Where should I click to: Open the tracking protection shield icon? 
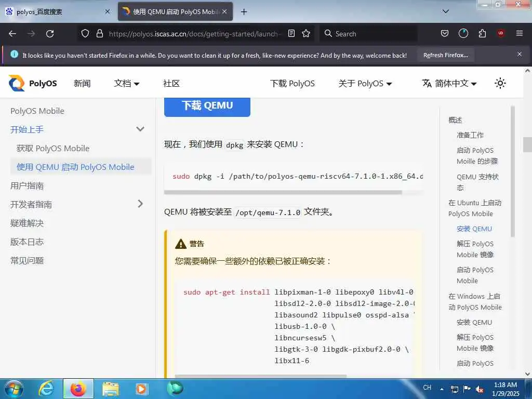85,33
